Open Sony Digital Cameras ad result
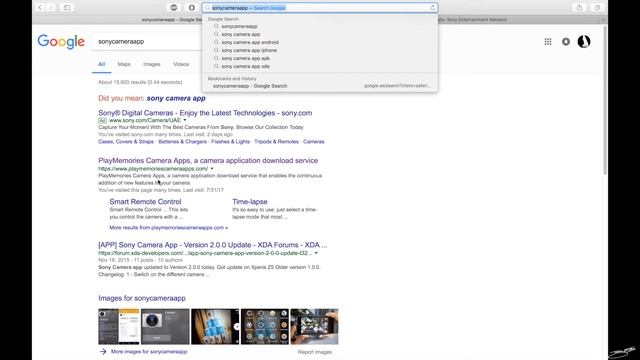Viewport: 640px width, 360px height. (x=205, y=113)
